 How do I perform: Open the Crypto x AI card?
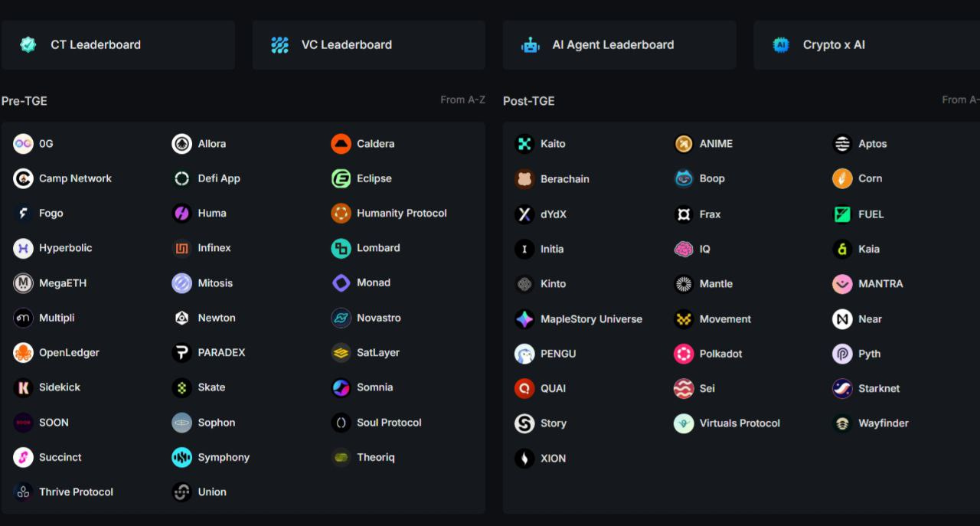[867, 45]
